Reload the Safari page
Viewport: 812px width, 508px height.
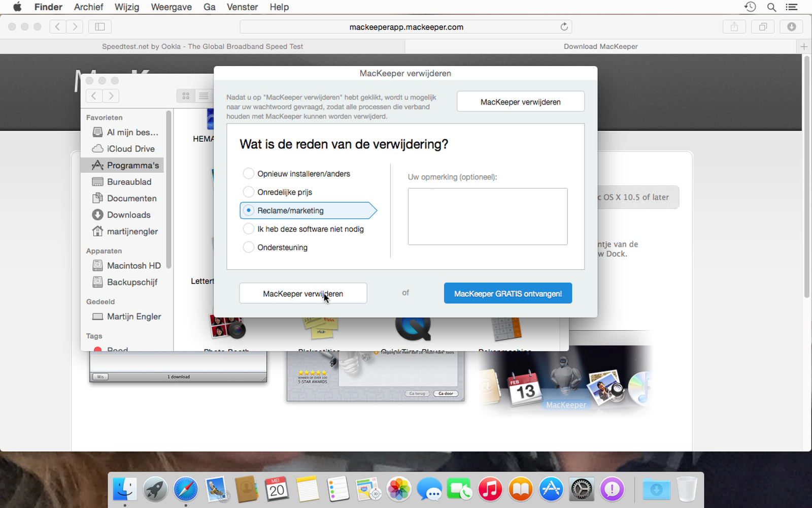point(564,26)
